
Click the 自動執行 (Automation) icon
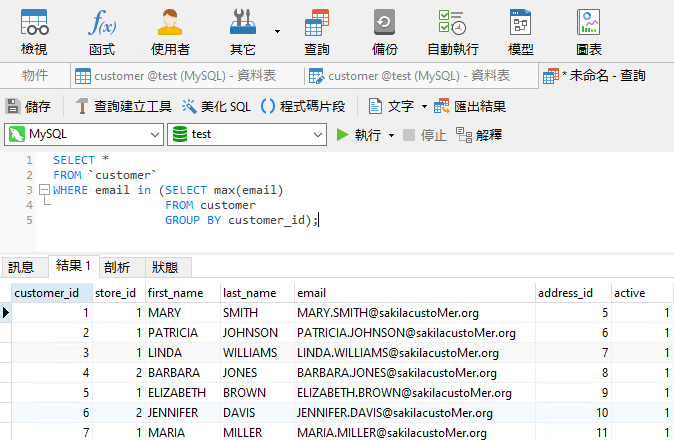[x=452, y=31]
